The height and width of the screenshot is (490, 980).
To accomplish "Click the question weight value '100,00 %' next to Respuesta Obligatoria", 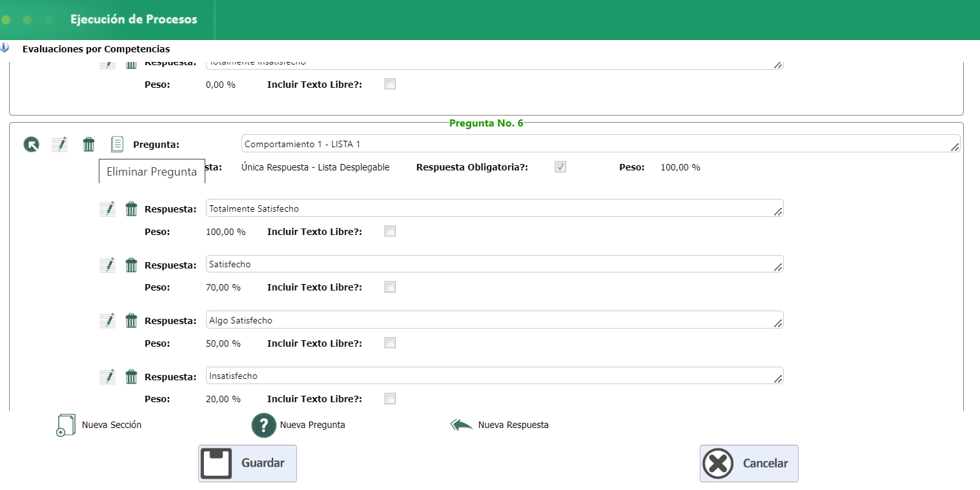I will click(680, 167).
